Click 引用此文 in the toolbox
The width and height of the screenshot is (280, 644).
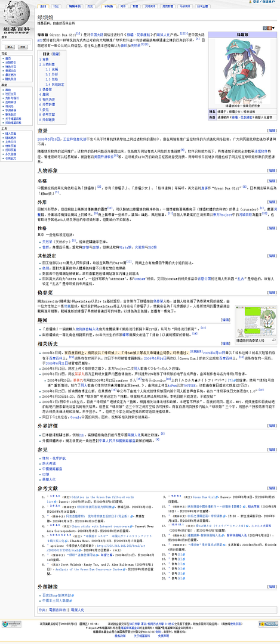click(x=11, y=157)
